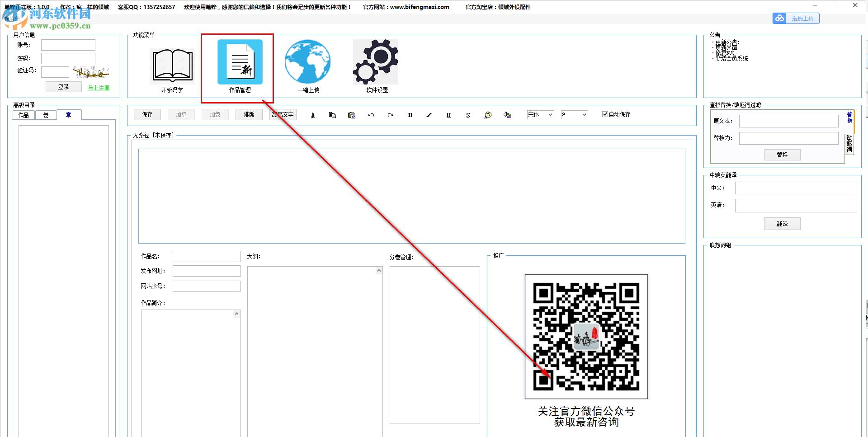Focus the 密码 password field
The image size is (868, 437).
[x=68, y=58]
